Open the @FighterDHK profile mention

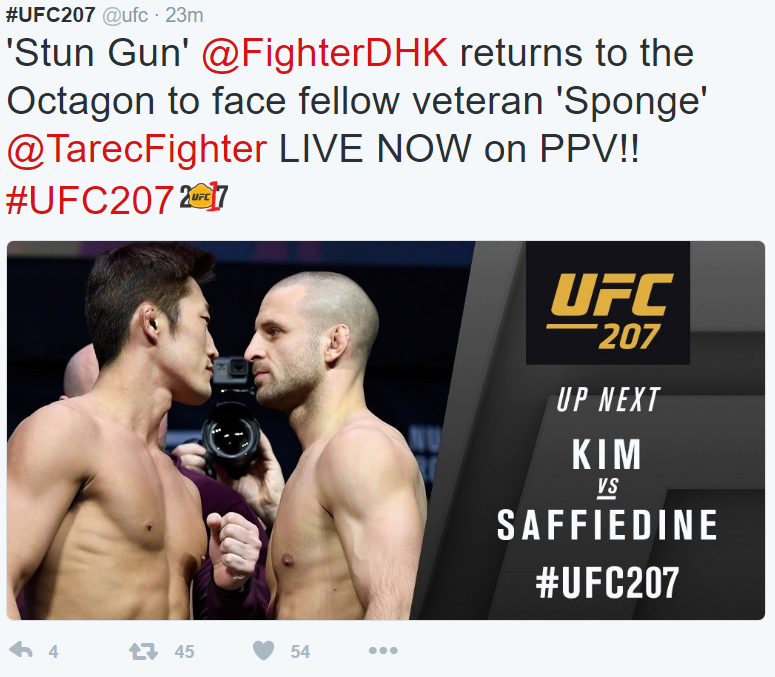[x=325, y=52]
